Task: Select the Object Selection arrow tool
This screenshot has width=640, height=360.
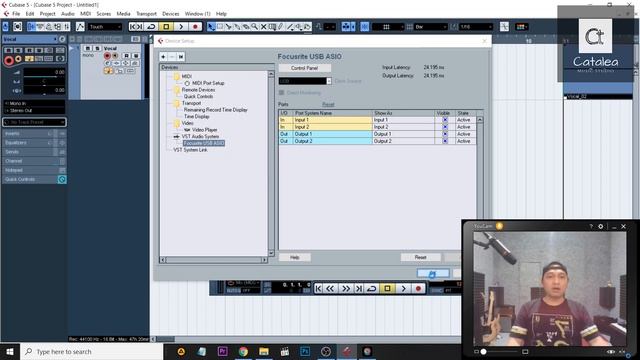Action: (x=211, y=27)
